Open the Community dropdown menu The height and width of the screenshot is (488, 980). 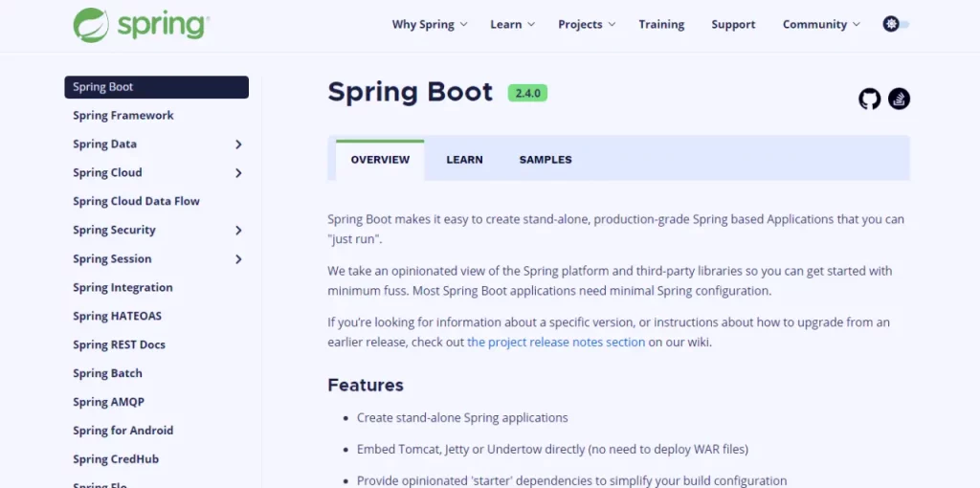coord(821,24)
